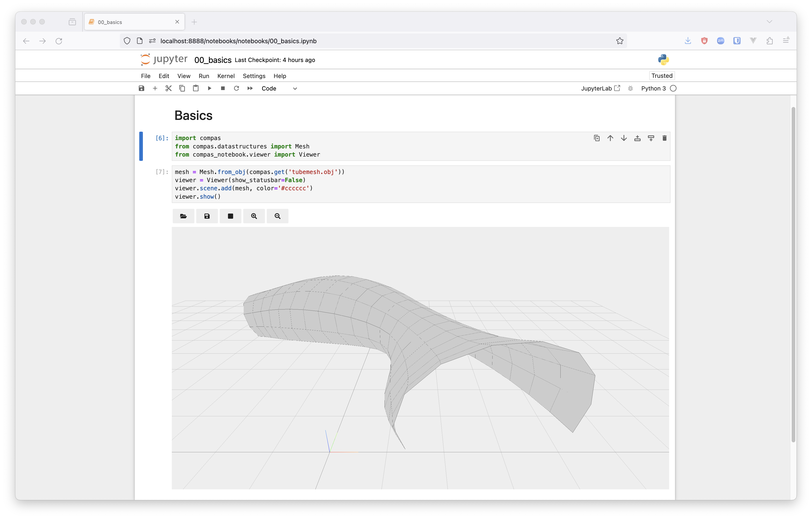
Task: Insert a cell above via cell toolbar
Action: (x=637, y=138)
